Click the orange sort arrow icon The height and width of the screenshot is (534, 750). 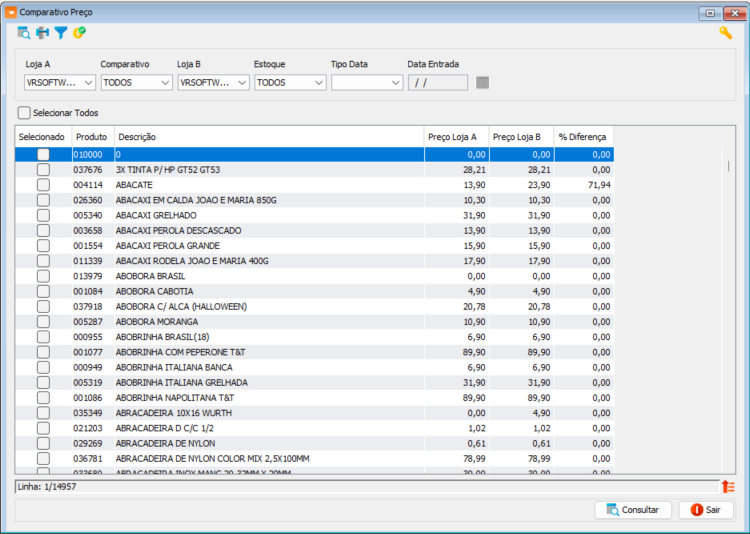728,487
